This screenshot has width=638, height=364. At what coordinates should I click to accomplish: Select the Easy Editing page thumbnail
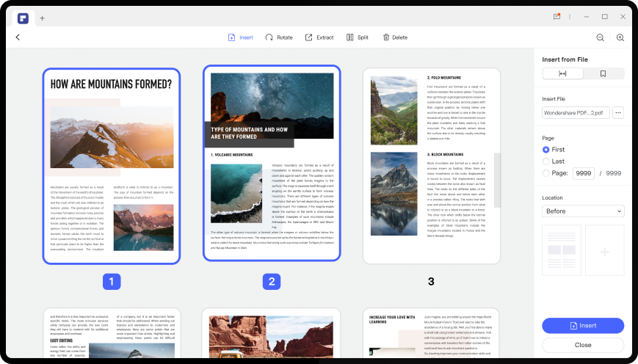click(x=112, y=333)
